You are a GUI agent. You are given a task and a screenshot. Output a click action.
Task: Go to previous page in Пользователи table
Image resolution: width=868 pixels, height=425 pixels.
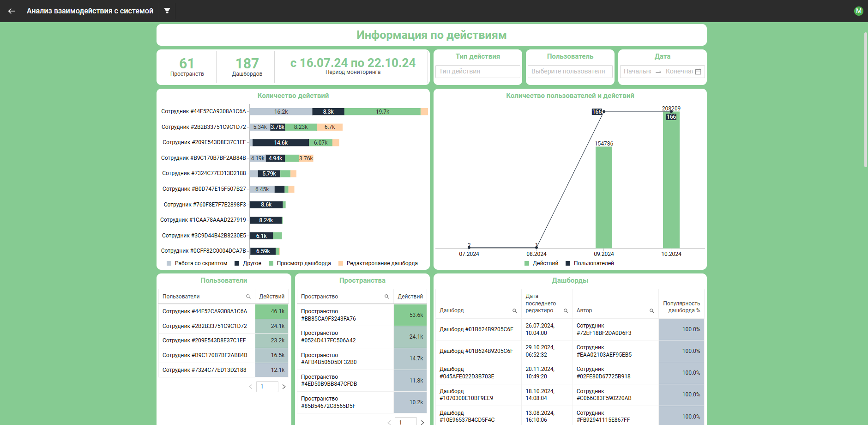point(251,387)
